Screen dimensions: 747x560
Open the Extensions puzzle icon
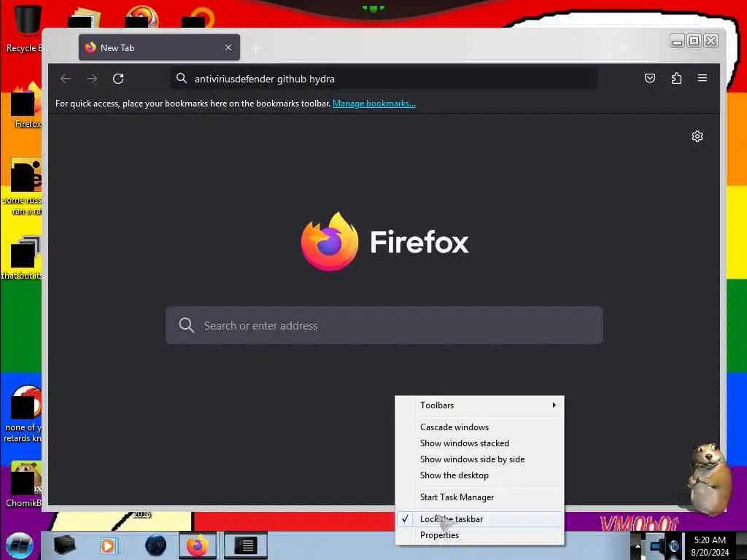[x=676, y=78]
